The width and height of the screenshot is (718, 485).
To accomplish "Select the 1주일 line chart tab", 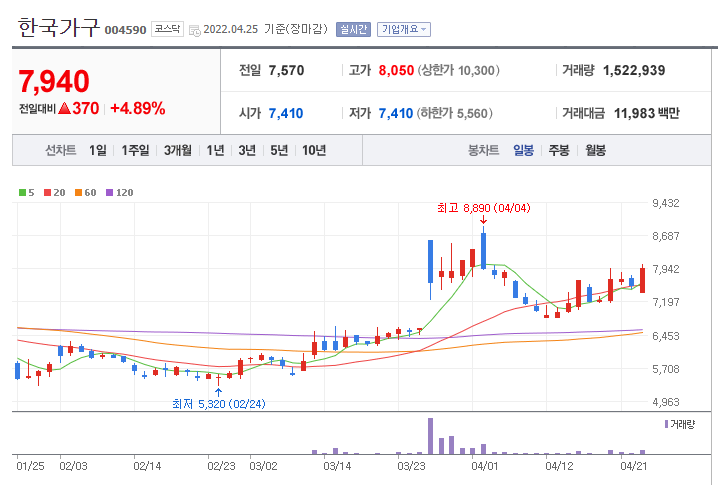I will pos(135,150).
